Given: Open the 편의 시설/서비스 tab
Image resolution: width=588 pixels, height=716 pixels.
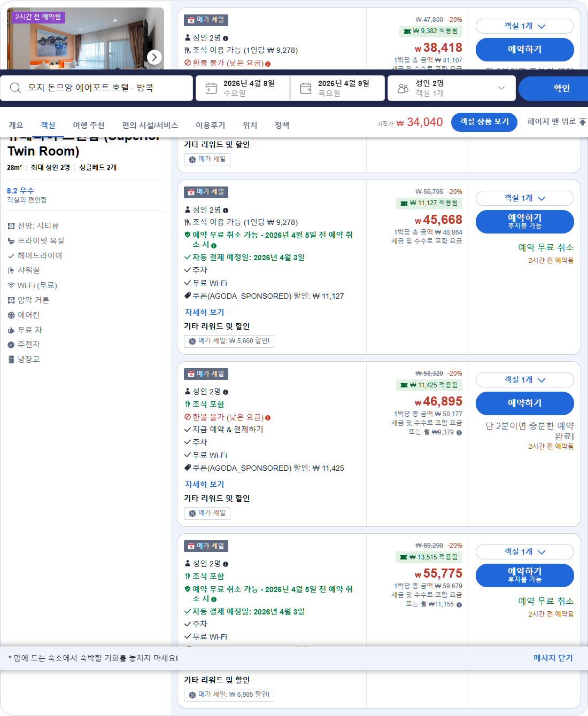Looking at the screenshot, I should [150, 125].
